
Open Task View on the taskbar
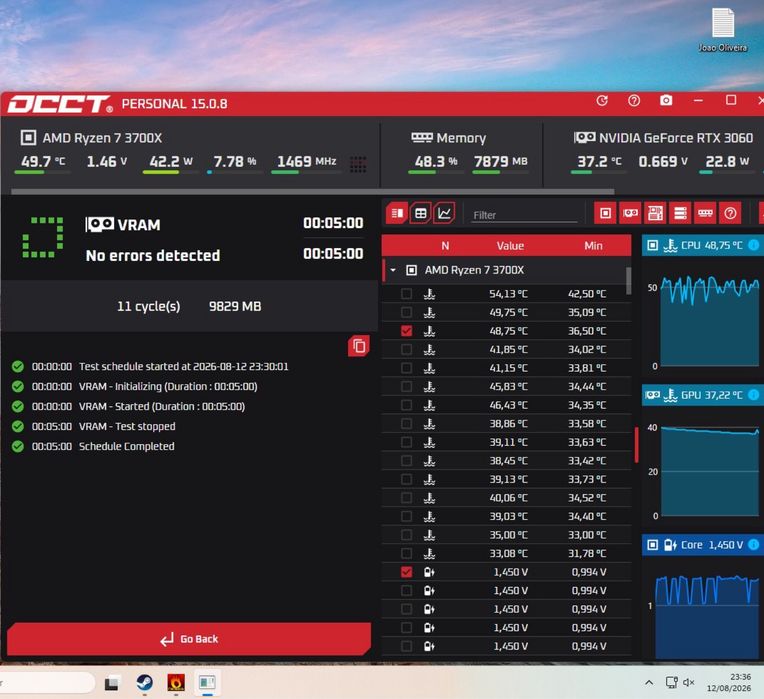(112, 683)
